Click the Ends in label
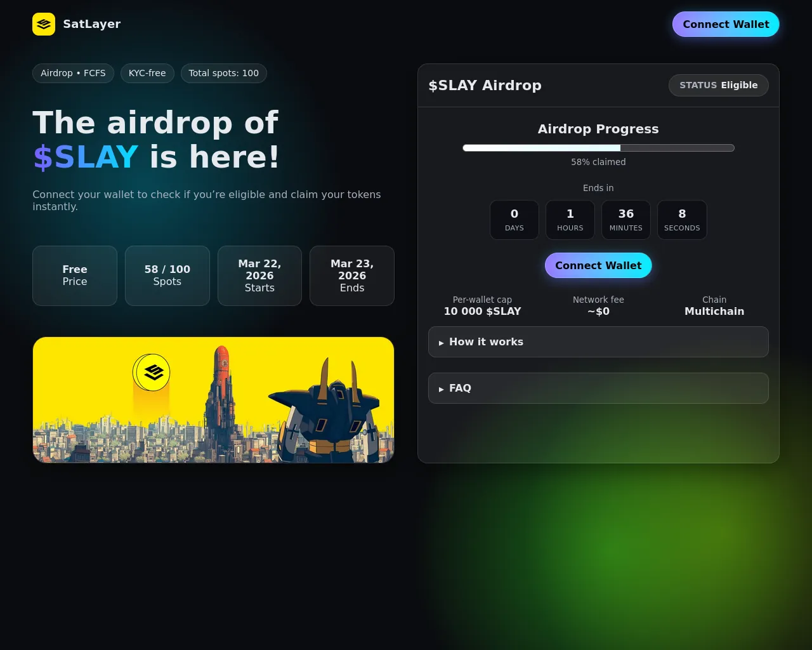Image resolution: width=812 pixels, height=650 pixels. [598, 188]
